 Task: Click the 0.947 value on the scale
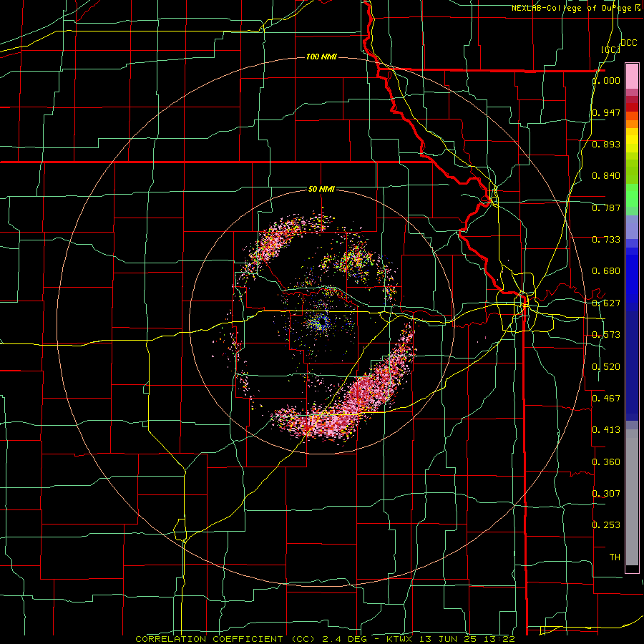pos(606,112)
